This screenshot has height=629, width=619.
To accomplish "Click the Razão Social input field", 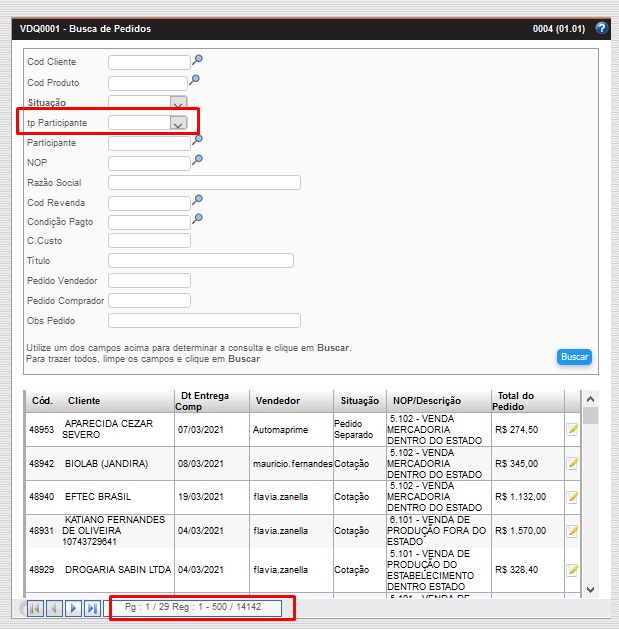I will pos(204,183).
